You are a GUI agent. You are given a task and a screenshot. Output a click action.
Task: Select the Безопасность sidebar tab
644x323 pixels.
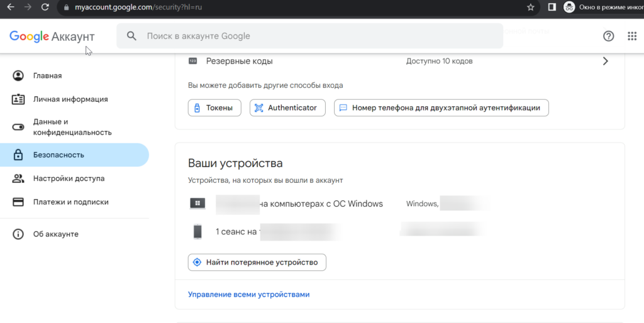74,155
